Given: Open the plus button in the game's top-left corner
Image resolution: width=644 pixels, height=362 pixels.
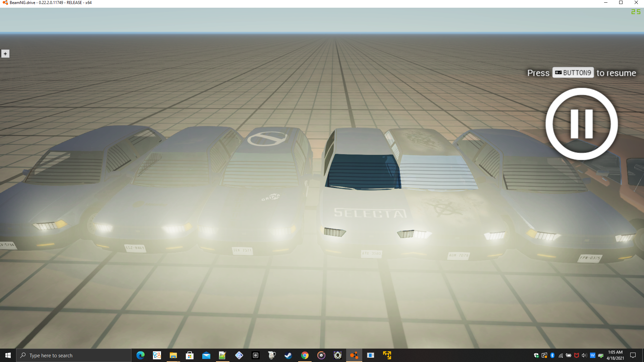Looking at the screenshot, I should [x=5, y=54].
